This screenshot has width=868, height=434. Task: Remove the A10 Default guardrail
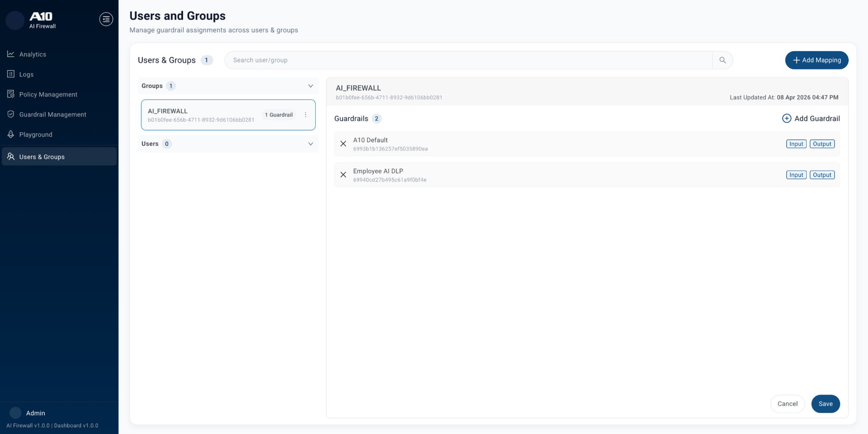343,144
